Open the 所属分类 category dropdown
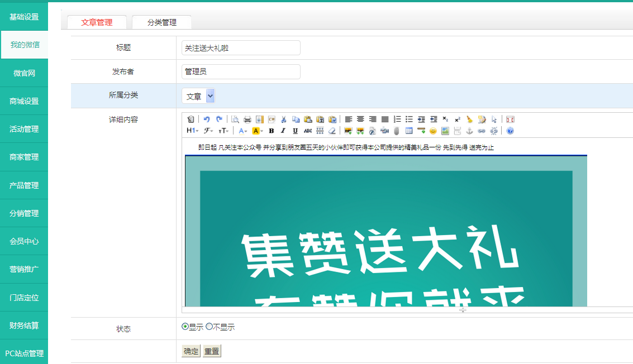 coord(198,96)
